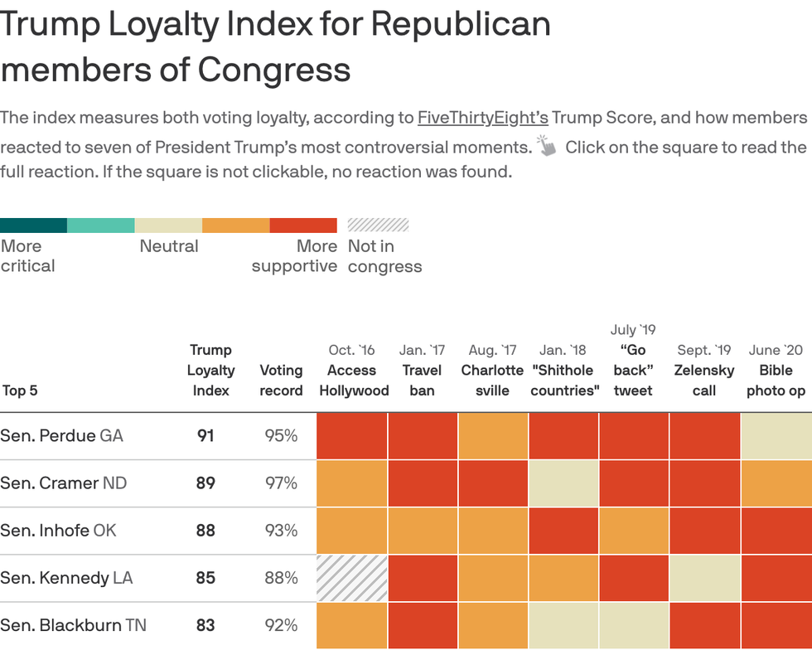Click the pointing hand cursor icon
The height and width of the screenshot is (650, 812).
pyautogui.click(x=547, y=147)
